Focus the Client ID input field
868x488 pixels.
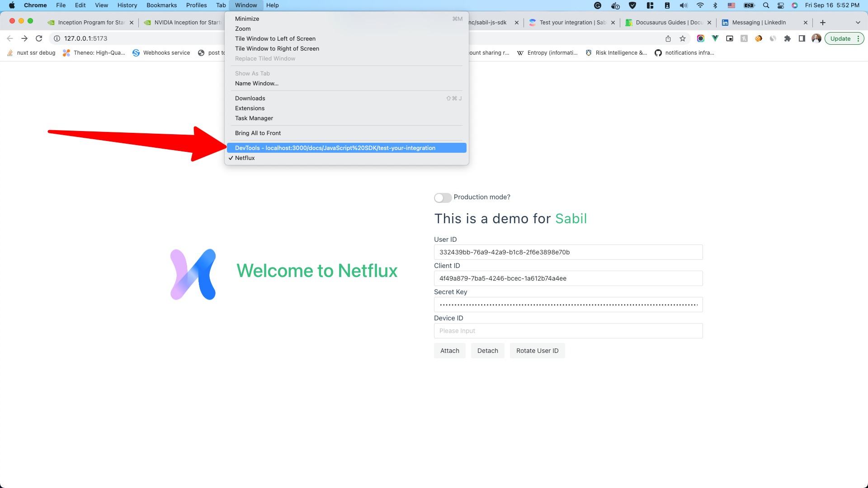coord(568,278)
